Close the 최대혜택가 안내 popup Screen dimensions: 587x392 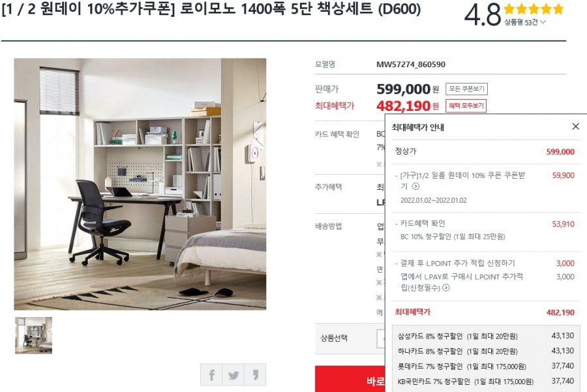point(575,127)
